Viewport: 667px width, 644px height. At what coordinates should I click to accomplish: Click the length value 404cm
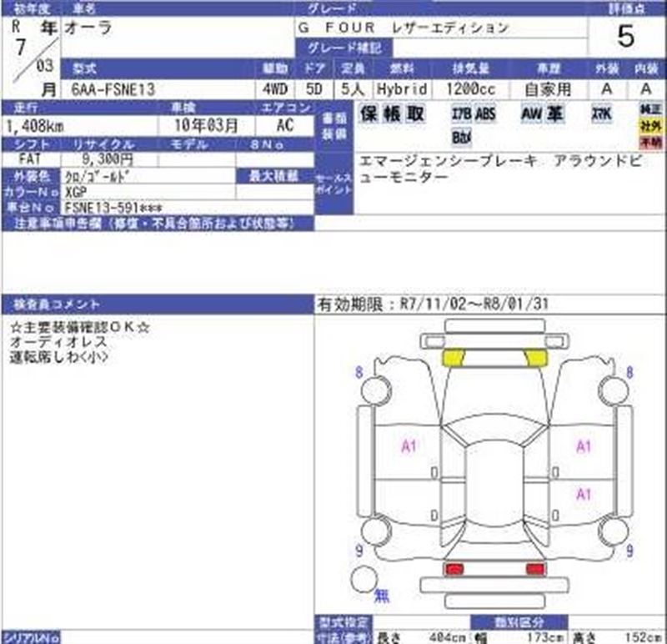(x=449, y=637)
